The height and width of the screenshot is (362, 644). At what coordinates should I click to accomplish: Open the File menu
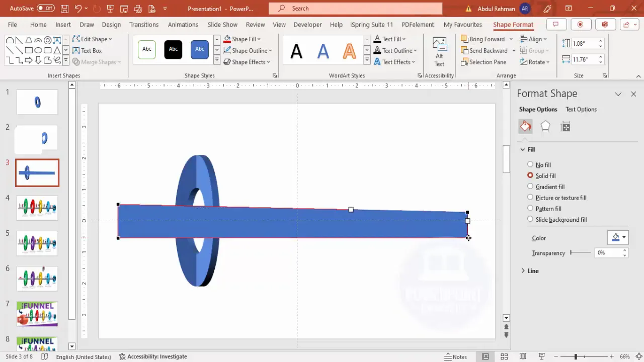click(12, 25)
